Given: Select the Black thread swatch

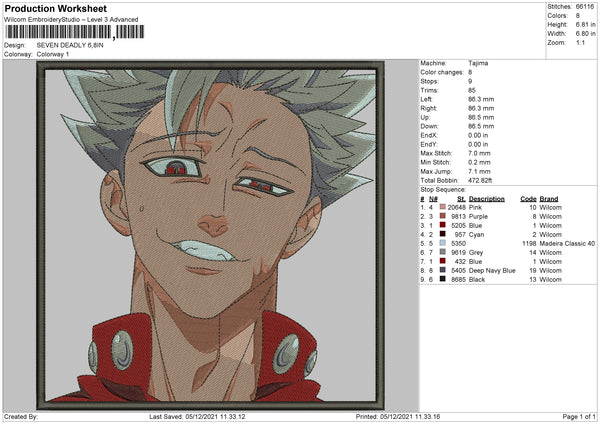Looking at the screenshot, I should tap(443, 279).
